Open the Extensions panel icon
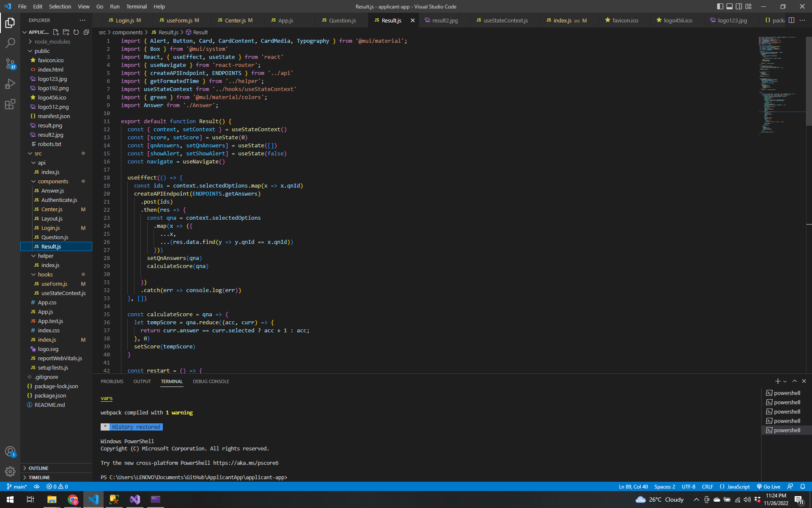This screenshot has height=508, width=812. tap(10, 104)
